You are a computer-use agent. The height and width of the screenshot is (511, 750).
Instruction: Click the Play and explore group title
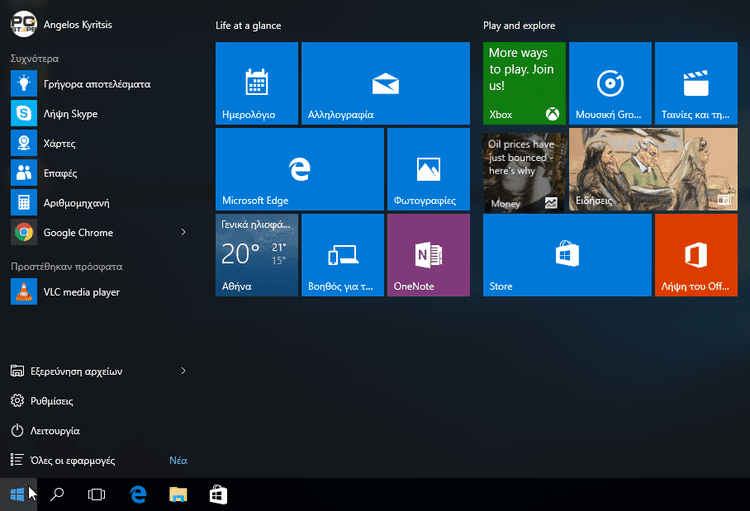point(519,25)
